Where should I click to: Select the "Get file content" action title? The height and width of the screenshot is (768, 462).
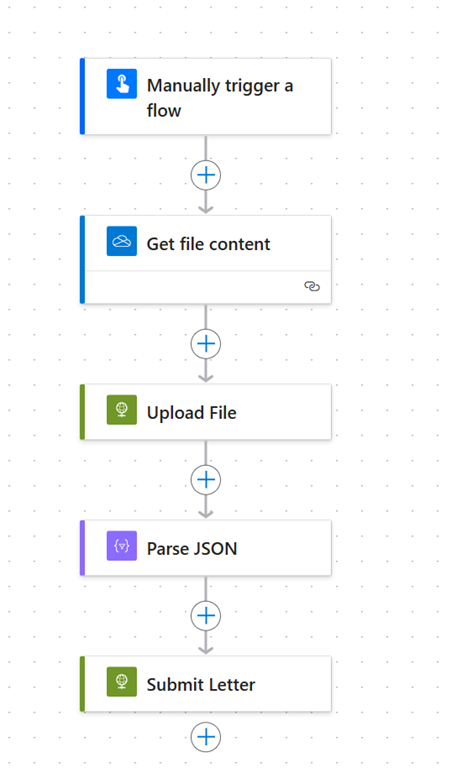[x=208, y=244]
